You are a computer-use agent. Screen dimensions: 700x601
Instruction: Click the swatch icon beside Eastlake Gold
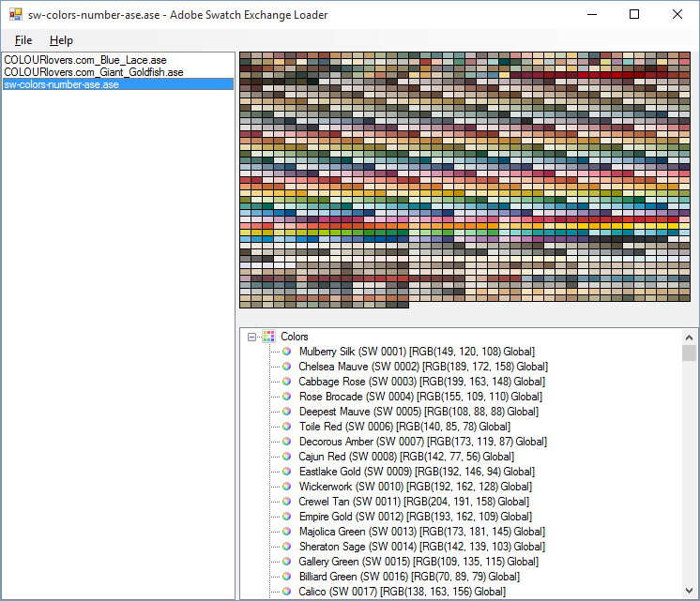(x=286, y=472)
